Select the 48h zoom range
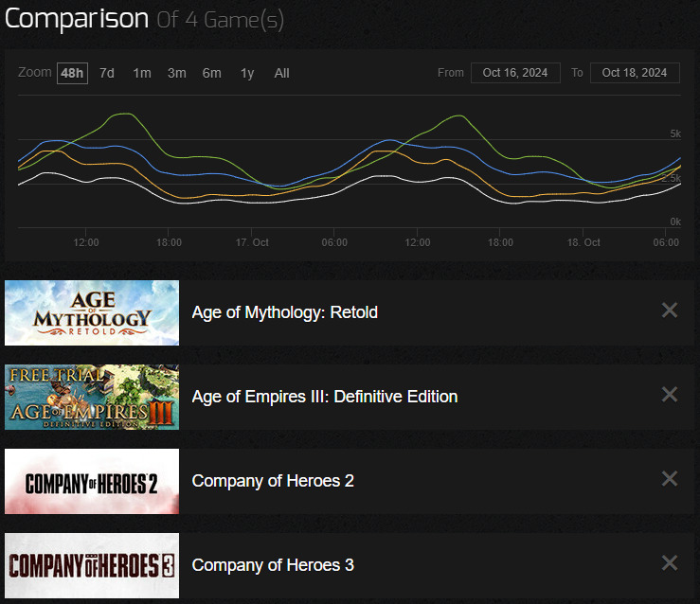700x604 pixels. (72, 73)
